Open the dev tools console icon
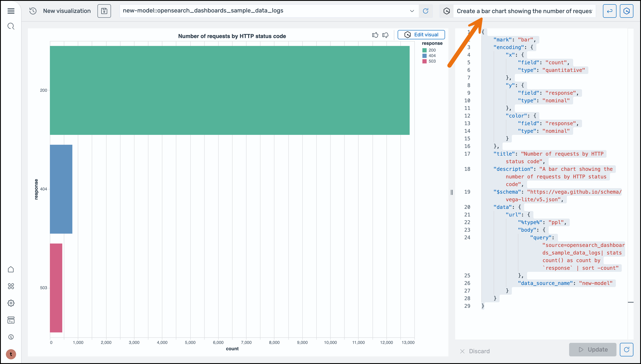 pyautogui.click(x=11, y=320)
